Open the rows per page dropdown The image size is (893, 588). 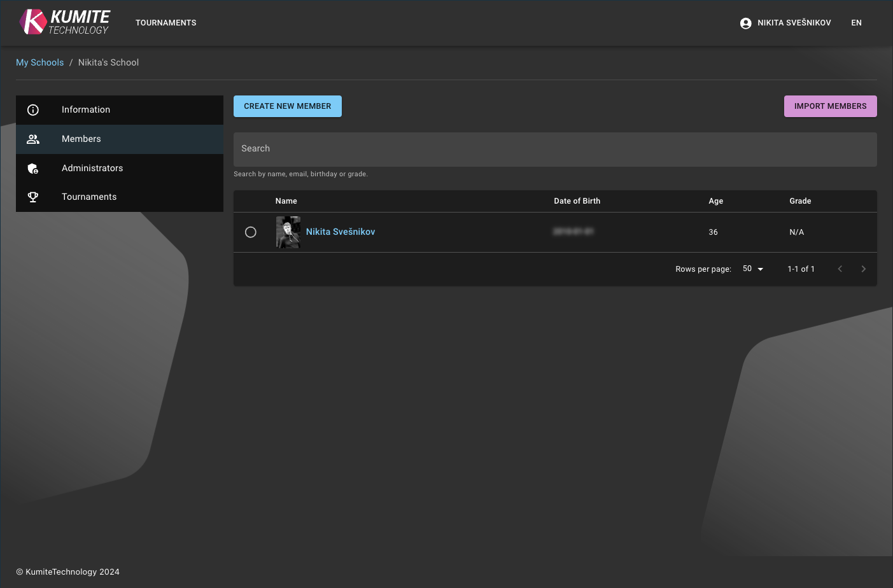click(x=753, y=269)
